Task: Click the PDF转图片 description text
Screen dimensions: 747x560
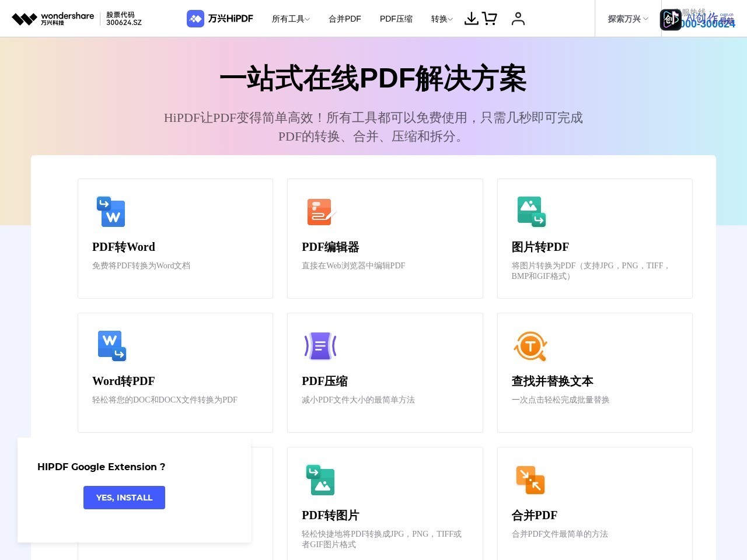Action: 382,539
